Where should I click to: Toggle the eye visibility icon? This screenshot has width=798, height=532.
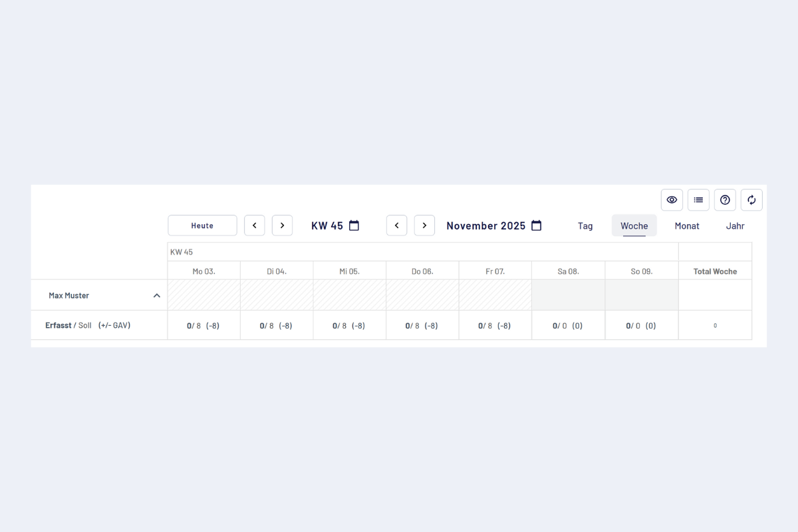tap(672, 200)
